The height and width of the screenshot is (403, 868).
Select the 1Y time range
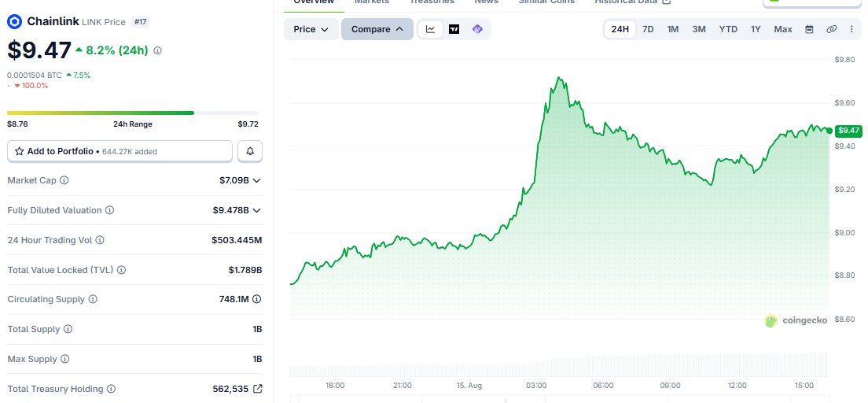[x=756, y=29]
